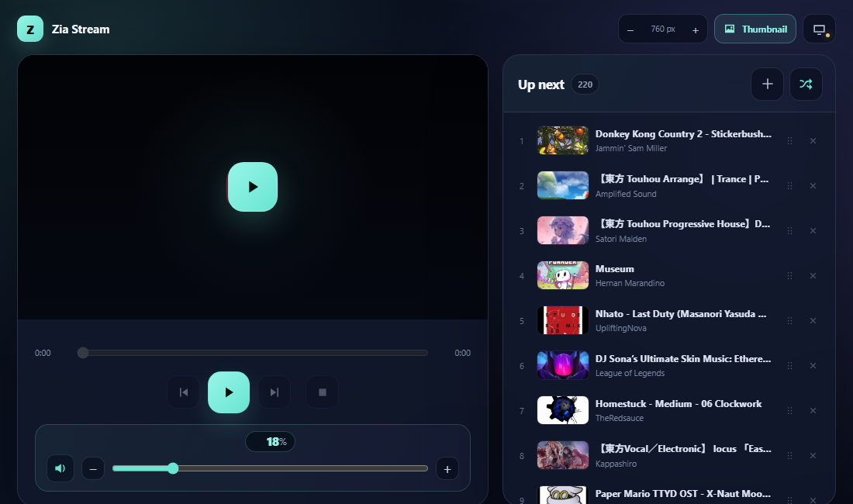Click the 220 queue count badge
853x504 pixels.
click(x=585, y=85)
